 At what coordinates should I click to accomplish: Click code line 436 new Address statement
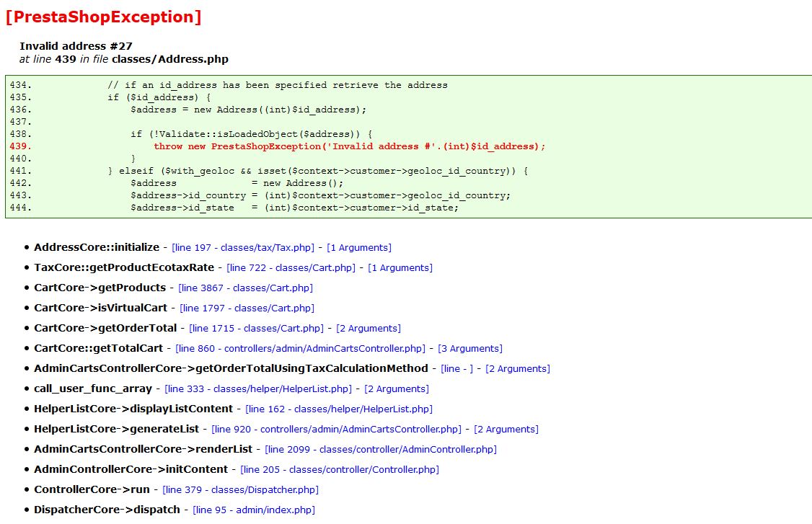tap(249, 110)
